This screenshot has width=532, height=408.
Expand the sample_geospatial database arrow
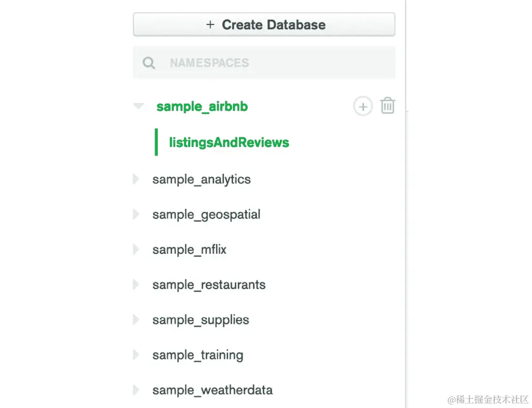point(136,214)
